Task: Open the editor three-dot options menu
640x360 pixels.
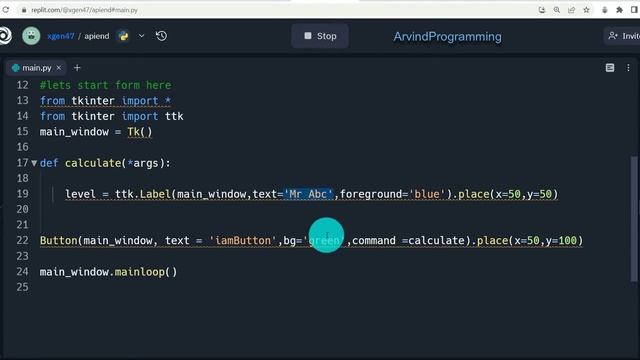Action: pos(628,68)
